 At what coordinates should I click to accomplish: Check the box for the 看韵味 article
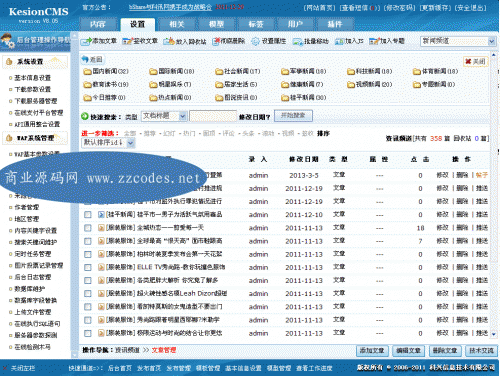[88, 307]
